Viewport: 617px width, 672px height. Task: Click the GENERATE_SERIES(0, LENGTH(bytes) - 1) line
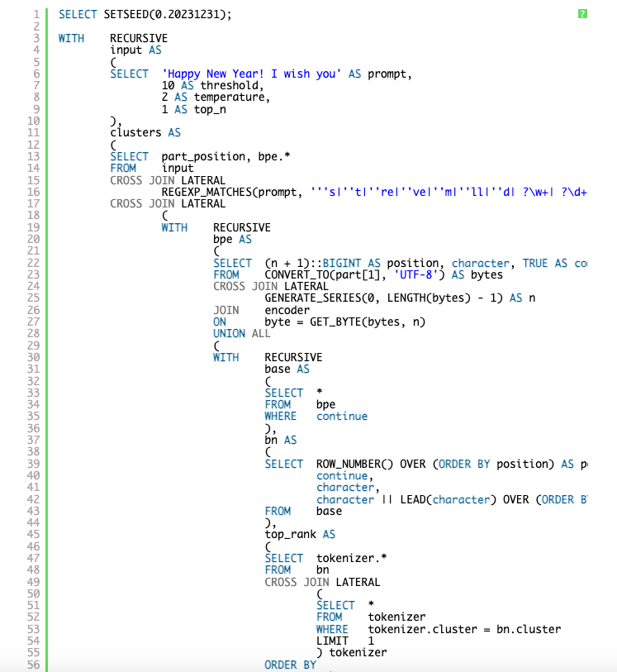point(400,298)
